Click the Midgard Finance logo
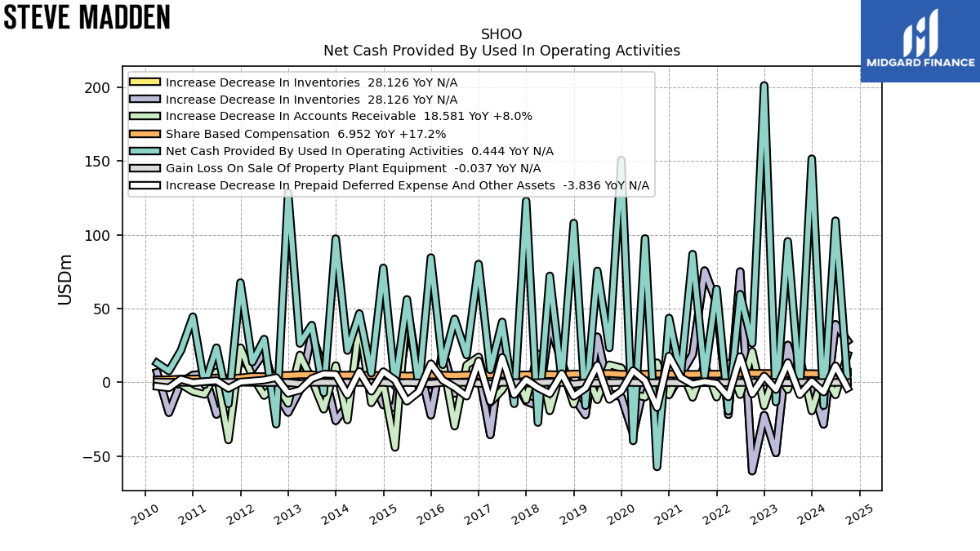980x551 pixels. 920,41
